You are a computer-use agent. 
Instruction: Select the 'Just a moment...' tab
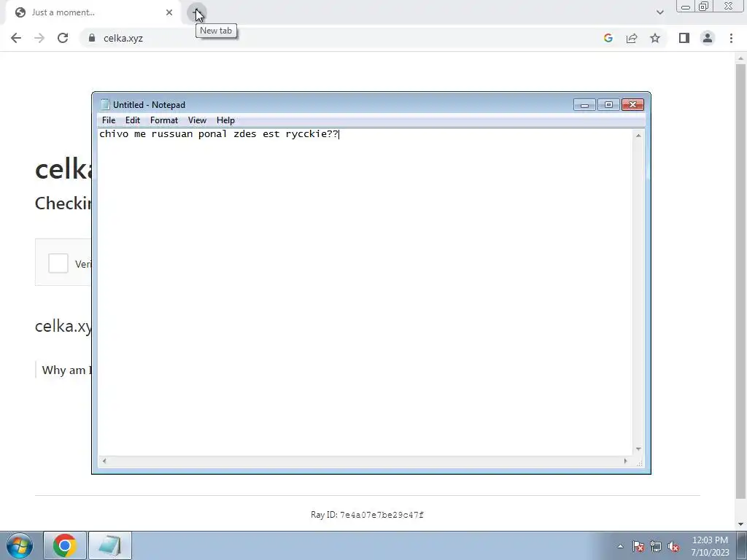coord(93,12)
